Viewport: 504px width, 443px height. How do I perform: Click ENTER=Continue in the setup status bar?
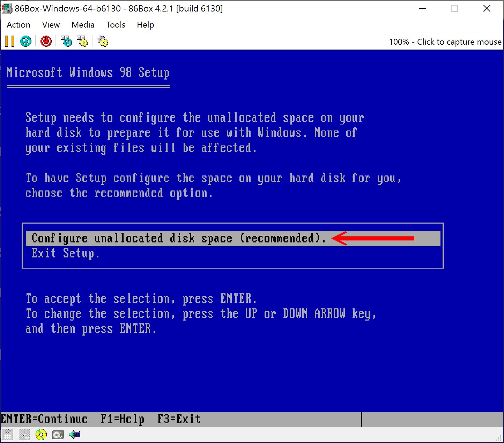coord(44,419)
